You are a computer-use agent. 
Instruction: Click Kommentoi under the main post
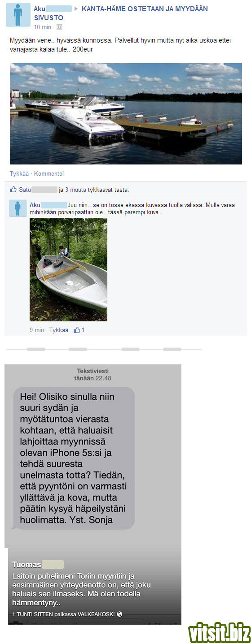tap(49, 173)
